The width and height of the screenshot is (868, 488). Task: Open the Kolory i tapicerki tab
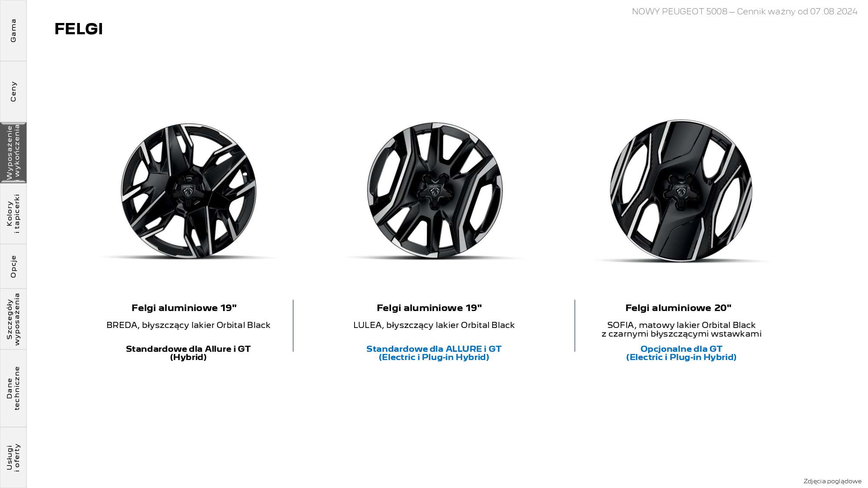click(13, 213)
